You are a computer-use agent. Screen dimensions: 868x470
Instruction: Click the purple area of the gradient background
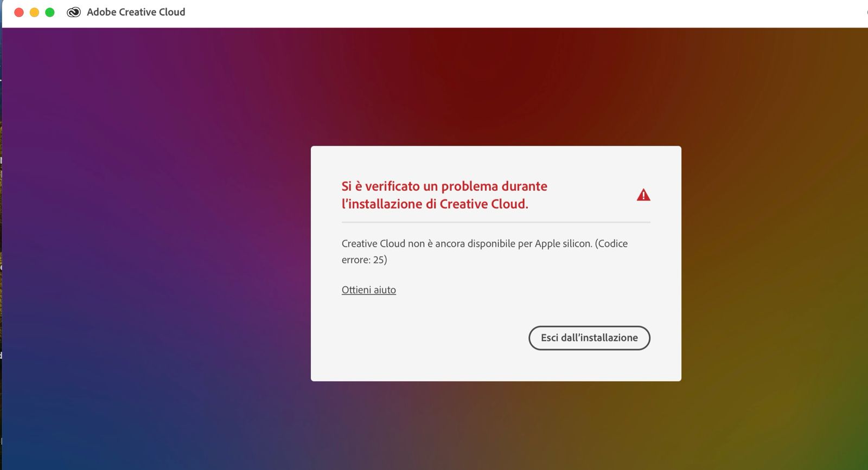163,163
